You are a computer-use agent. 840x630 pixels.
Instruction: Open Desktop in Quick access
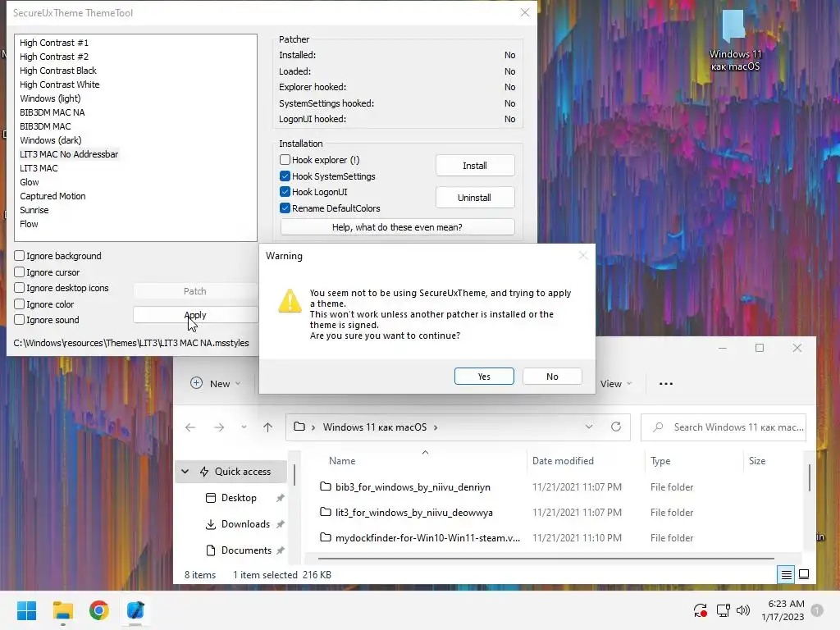click(x=239, y=498)
